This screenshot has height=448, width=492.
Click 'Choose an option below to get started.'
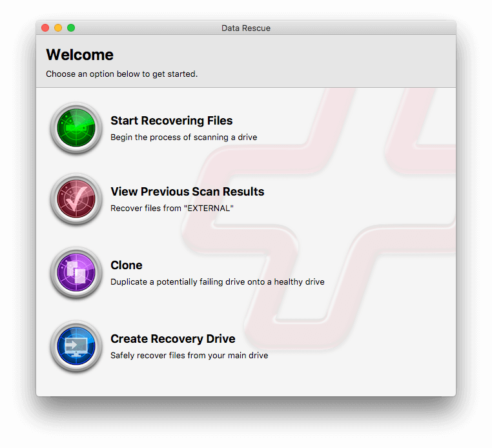click(122, 74)
